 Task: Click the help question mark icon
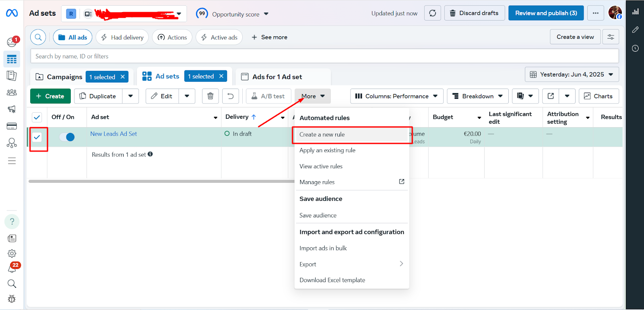click(12, 221)
